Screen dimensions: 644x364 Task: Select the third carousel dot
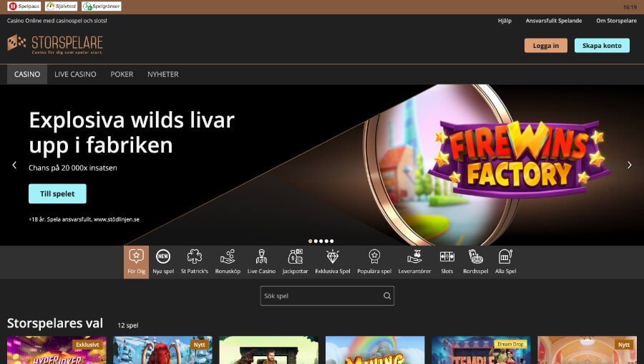tap(321, 241)
